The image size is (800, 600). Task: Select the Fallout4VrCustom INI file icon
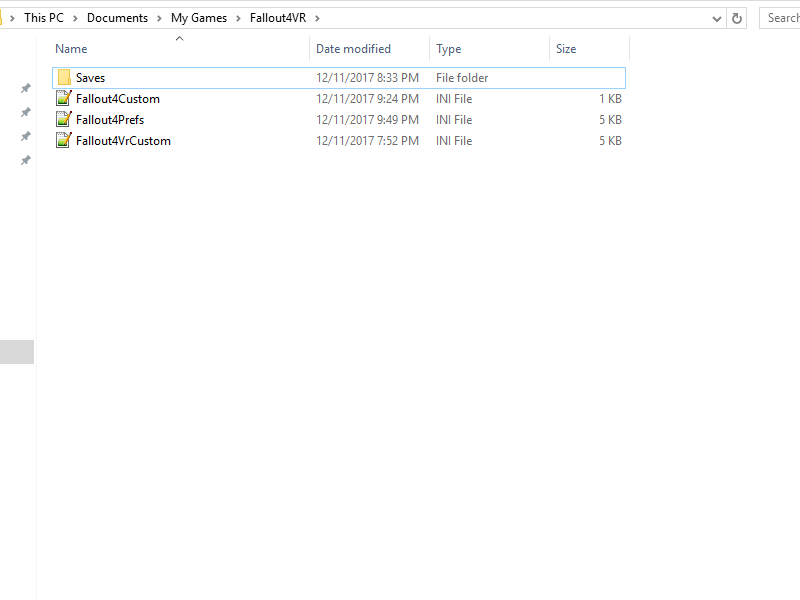(64, 140)
